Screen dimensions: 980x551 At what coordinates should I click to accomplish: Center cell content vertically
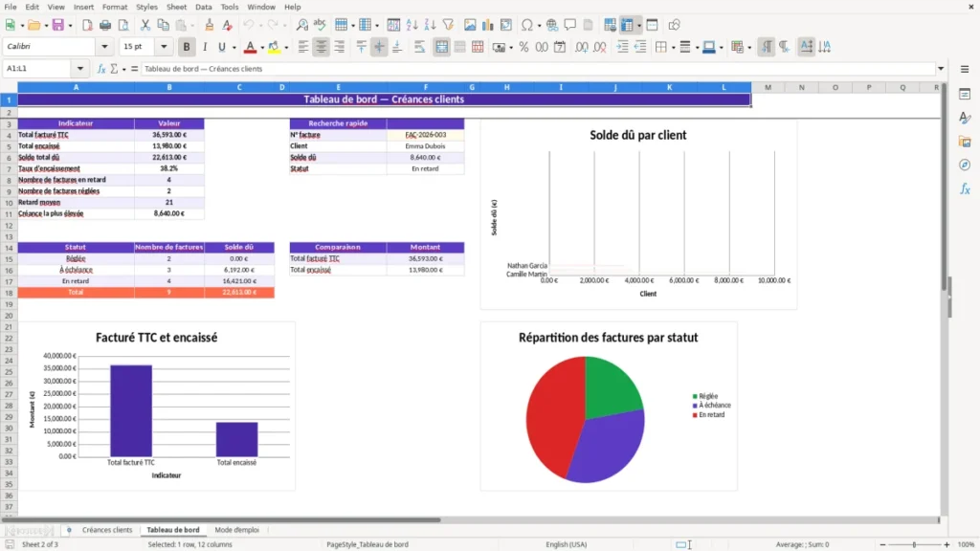(379, 47)
